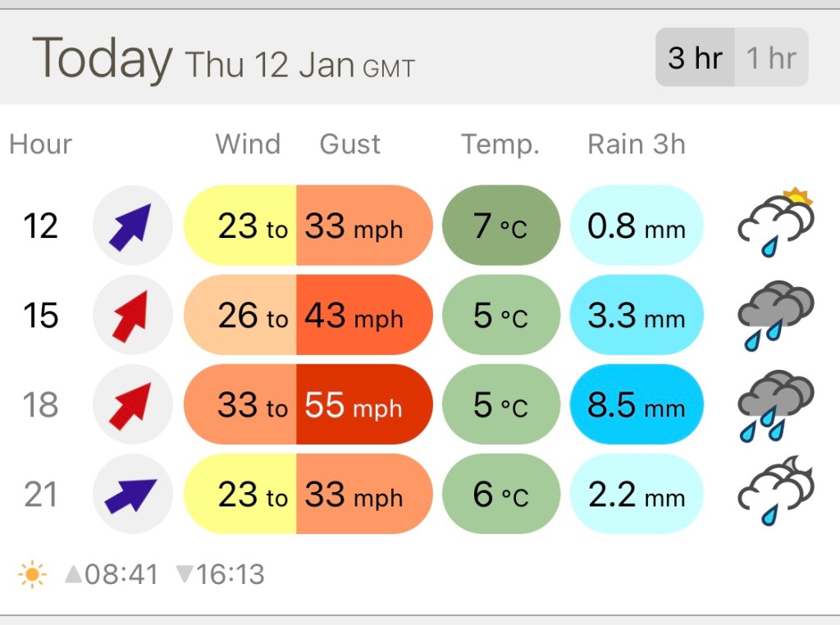Click the Rain 3h column header

pos(636,144)
